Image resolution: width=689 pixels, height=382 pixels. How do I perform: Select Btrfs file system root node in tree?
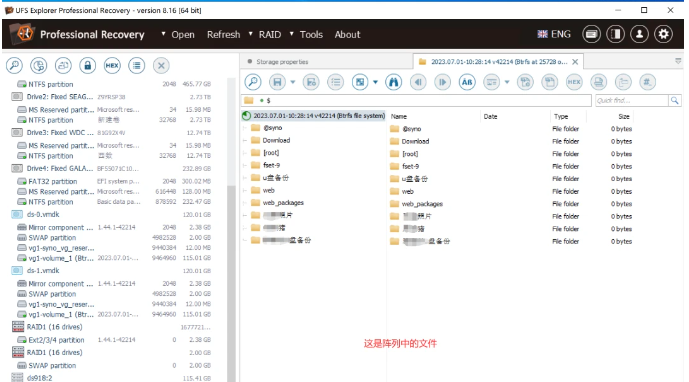point(319,116)
